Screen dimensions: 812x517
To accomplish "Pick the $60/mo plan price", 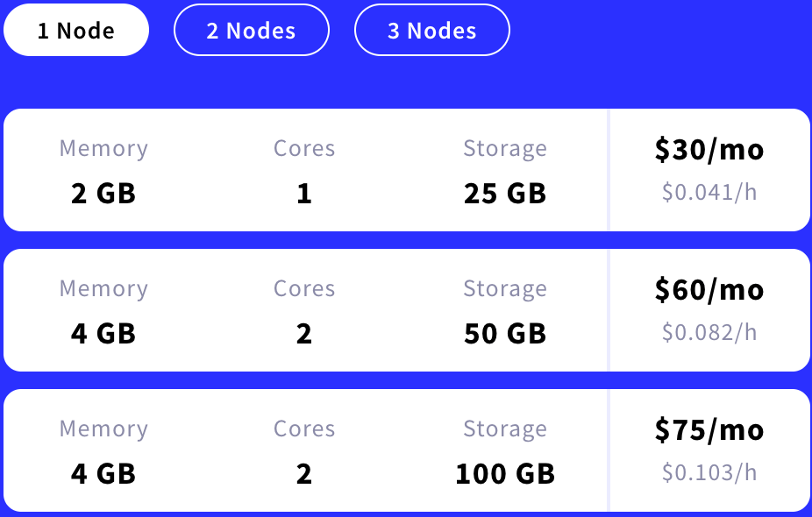I will (709, 290).
